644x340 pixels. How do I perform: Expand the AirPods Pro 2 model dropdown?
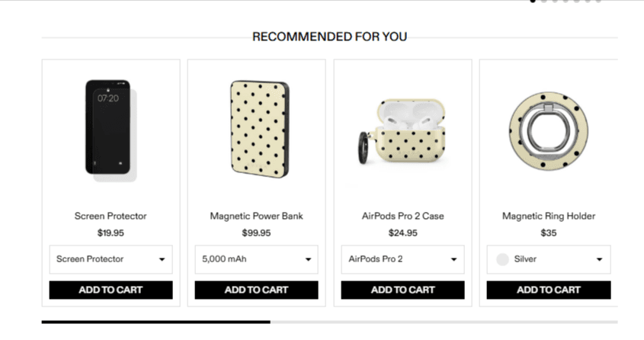click(x=402, y=259)
